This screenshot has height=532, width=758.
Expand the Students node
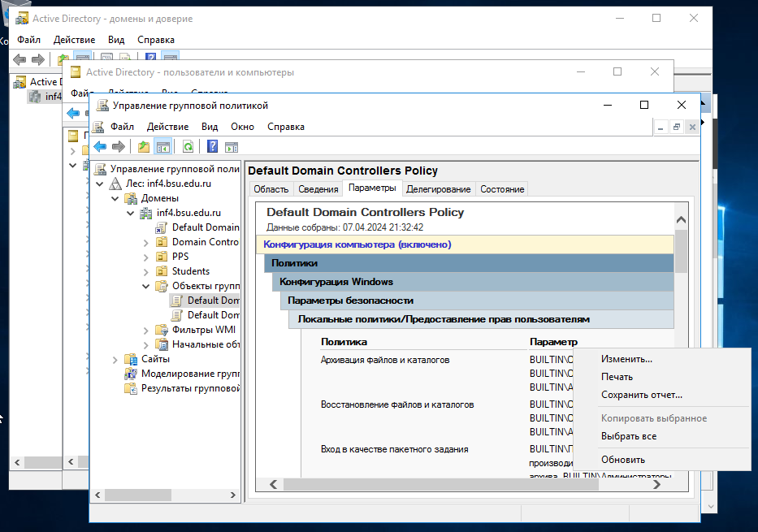coord(146,272)
